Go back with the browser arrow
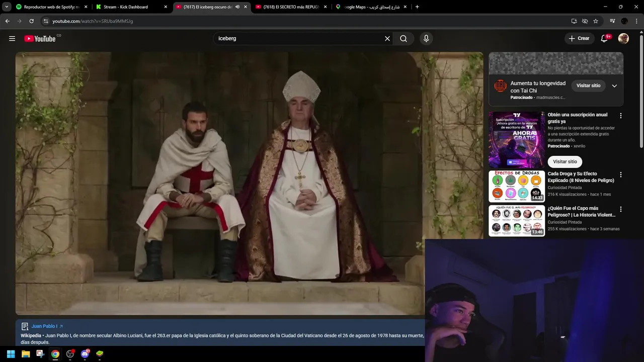This screenshot has width=644, height=362. pos(7,21)
